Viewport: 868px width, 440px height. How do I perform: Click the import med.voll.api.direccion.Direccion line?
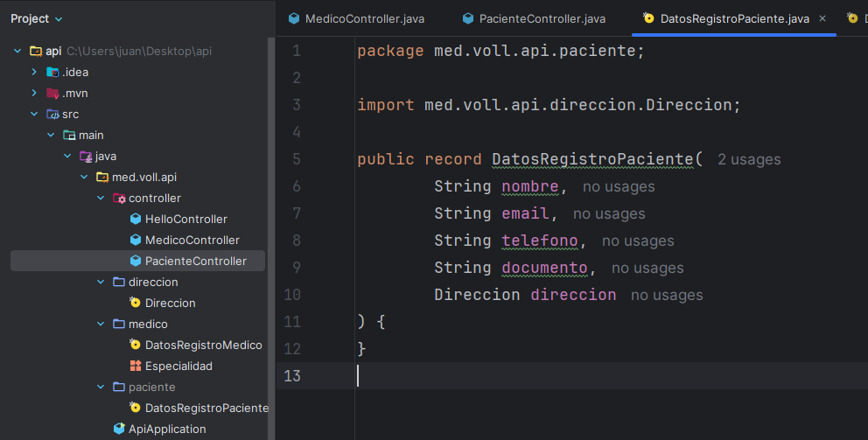(549, 105)
